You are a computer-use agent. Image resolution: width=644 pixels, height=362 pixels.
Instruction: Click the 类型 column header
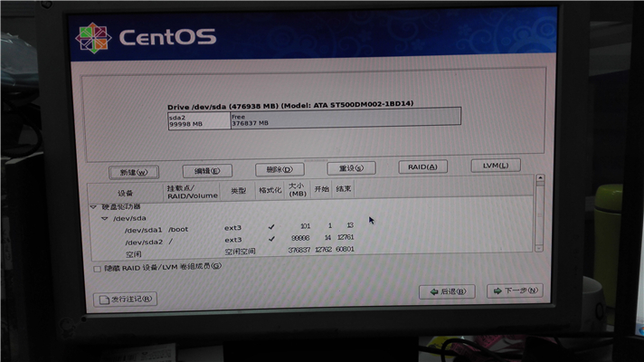click(238, 191)
